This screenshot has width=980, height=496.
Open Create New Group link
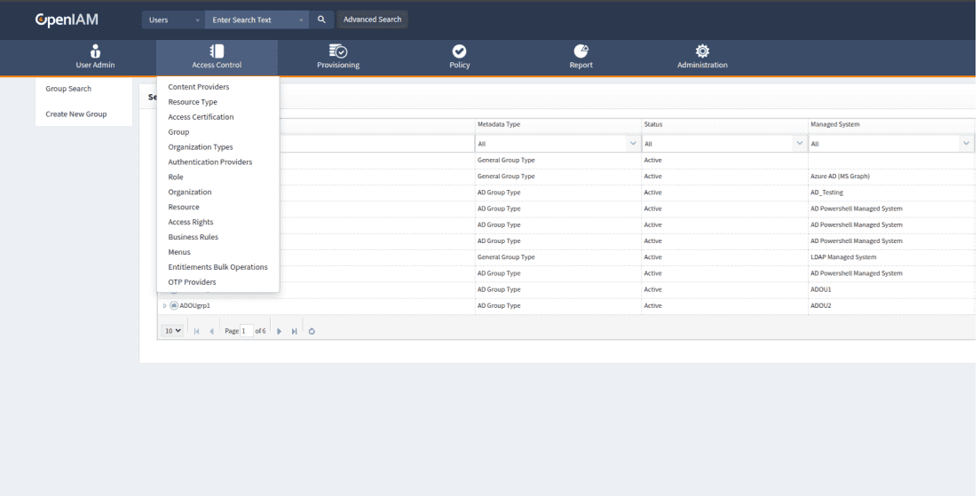point(76,114)
